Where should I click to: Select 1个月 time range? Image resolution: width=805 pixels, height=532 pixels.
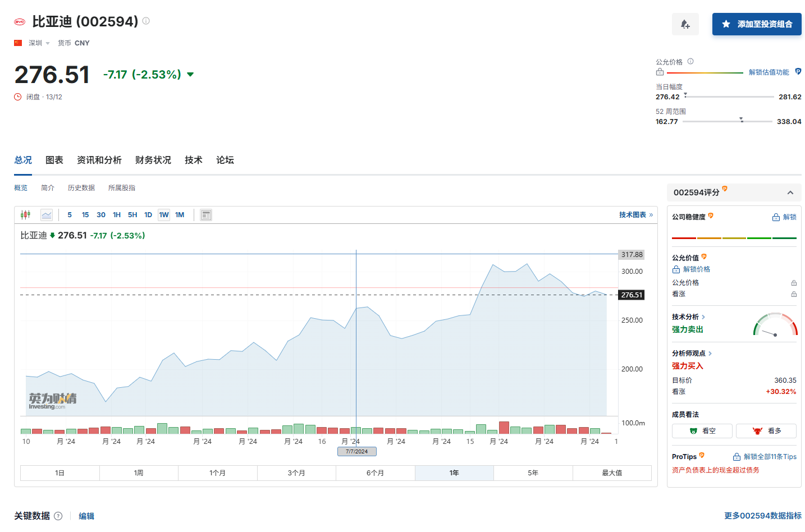click(x=218, y=473)
